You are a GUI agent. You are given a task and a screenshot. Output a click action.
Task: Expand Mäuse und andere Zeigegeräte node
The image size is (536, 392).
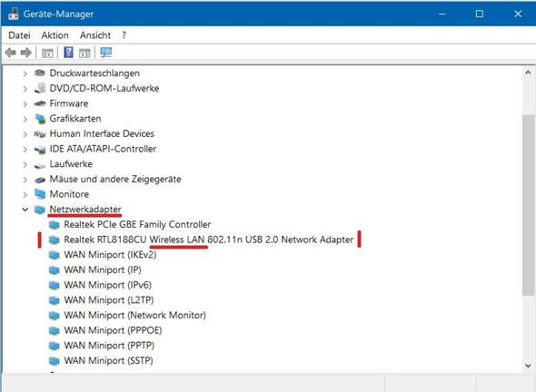click(x=25, y=180)
